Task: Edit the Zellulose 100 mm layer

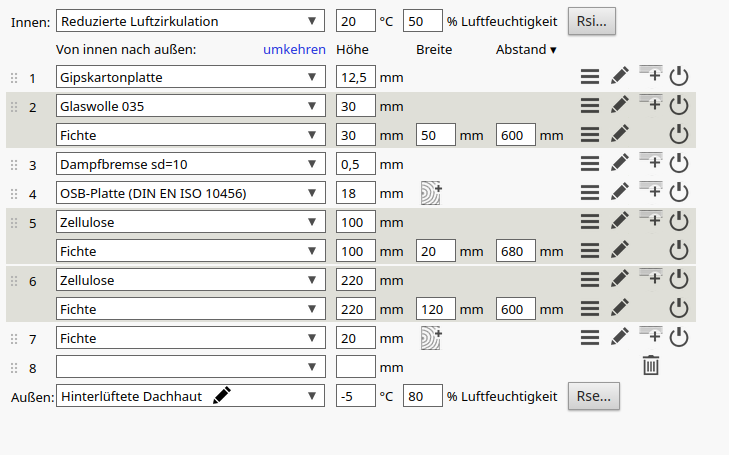Action: click(620, 221)
